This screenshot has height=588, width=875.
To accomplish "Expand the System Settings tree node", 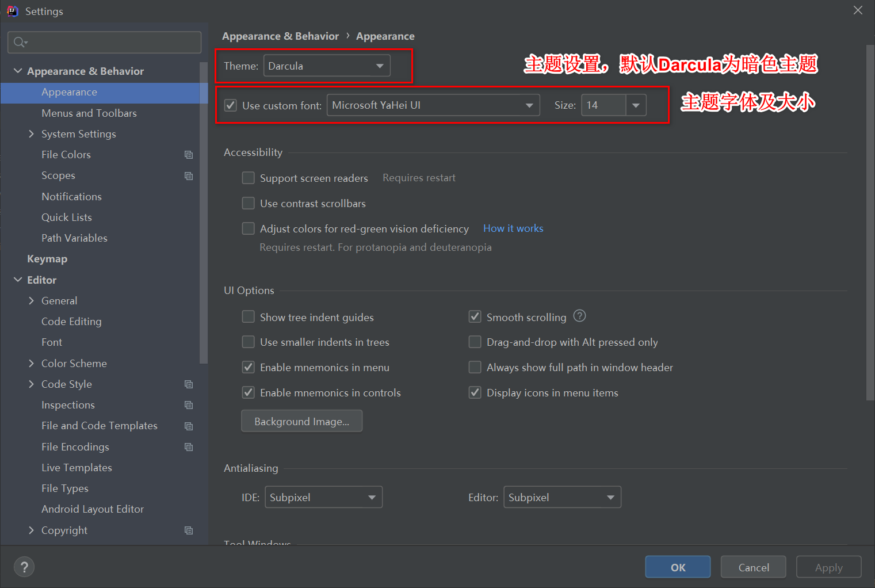I will (31, 133).
